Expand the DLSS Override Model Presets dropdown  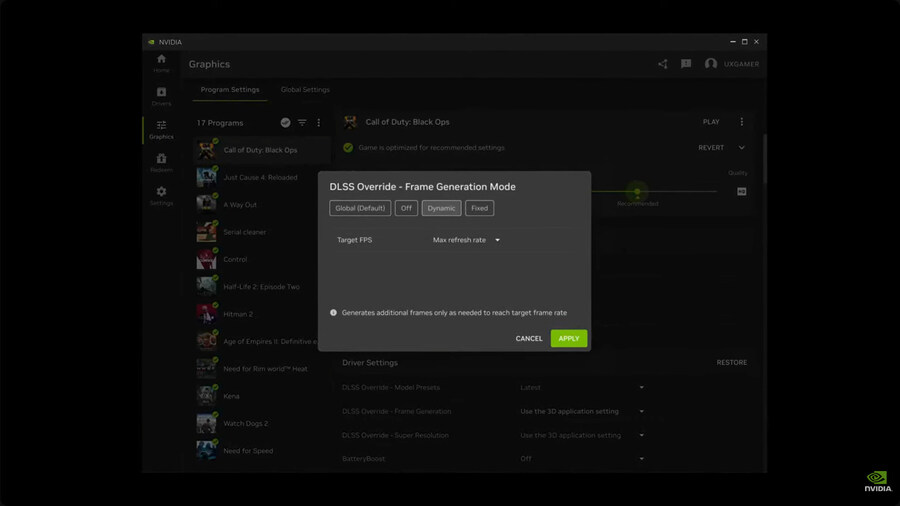(x=581, y=387)
